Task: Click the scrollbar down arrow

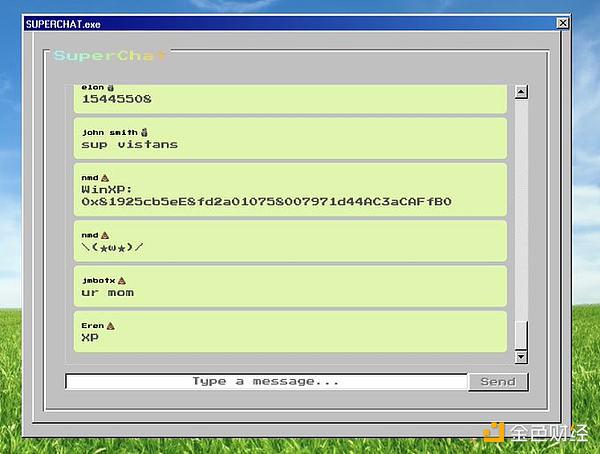Action: (520, 357)
